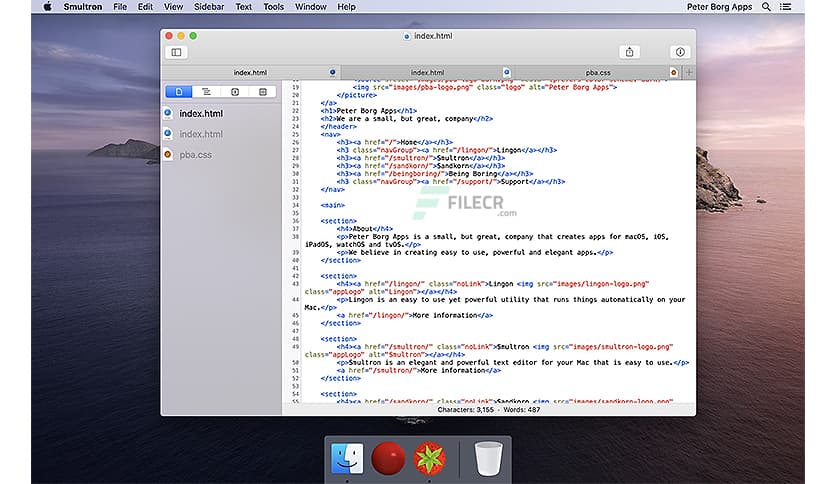Viewport: 836px width, 484px height.
Task: Select the first index.html tab
Action: click(250, 72)
